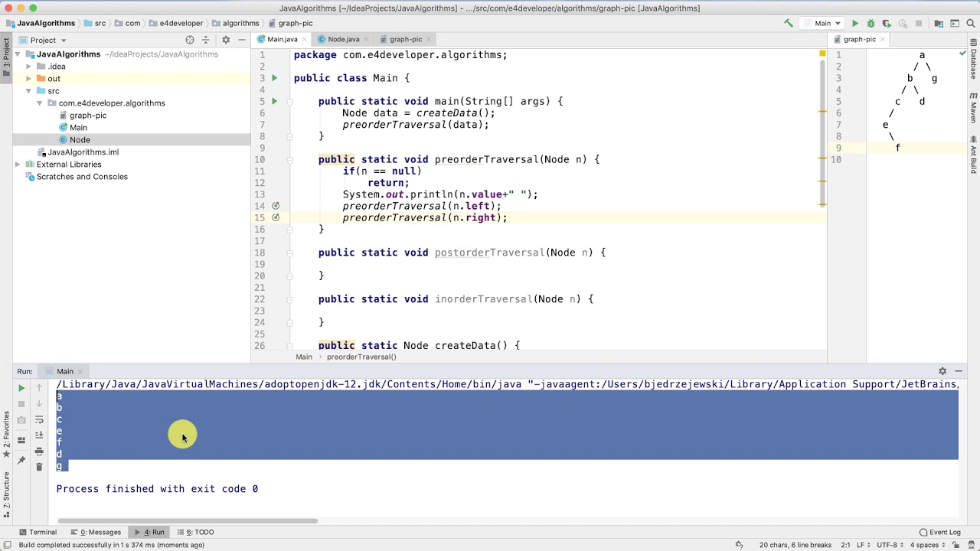Image resolution: width=980 pixels, height=551 pixels.
Task: Toggle soft-wrap in Run console
Action: click(39, 420)
